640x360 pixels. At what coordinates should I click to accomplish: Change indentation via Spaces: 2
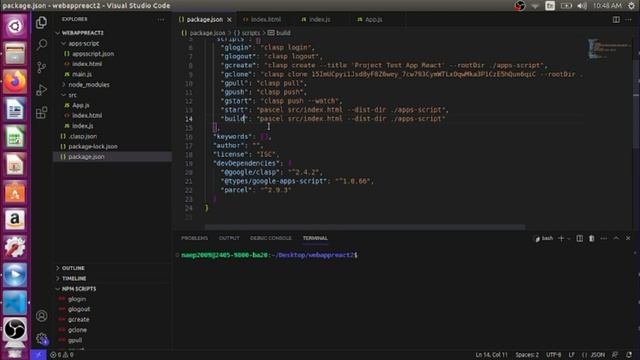(x=527, y=355)
